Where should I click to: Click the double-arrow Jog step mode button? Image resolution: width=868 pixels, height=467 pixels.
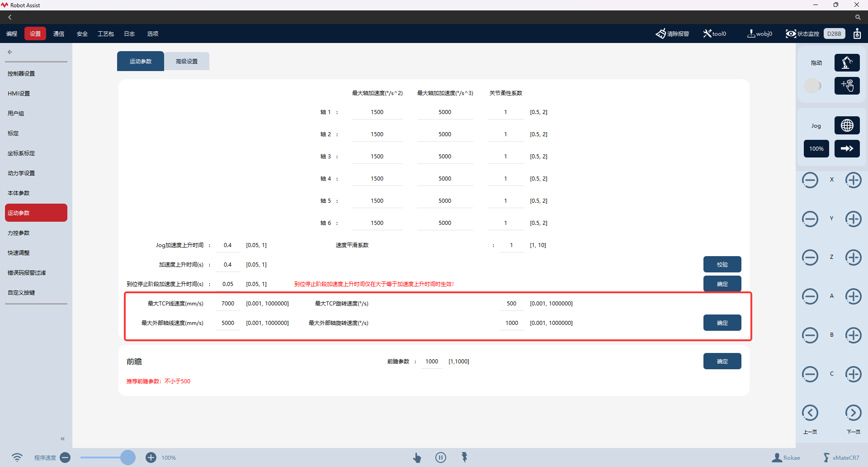[847, 148]
